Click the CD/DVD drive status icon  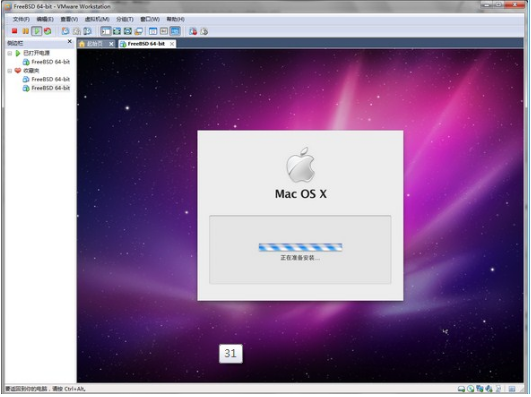470,389
